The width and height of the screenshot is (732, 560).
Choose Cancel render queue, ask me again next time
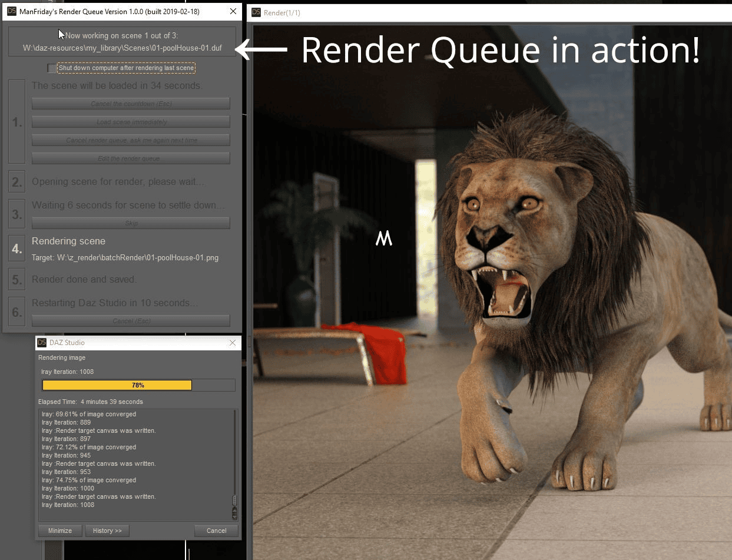tap(130, 140)
